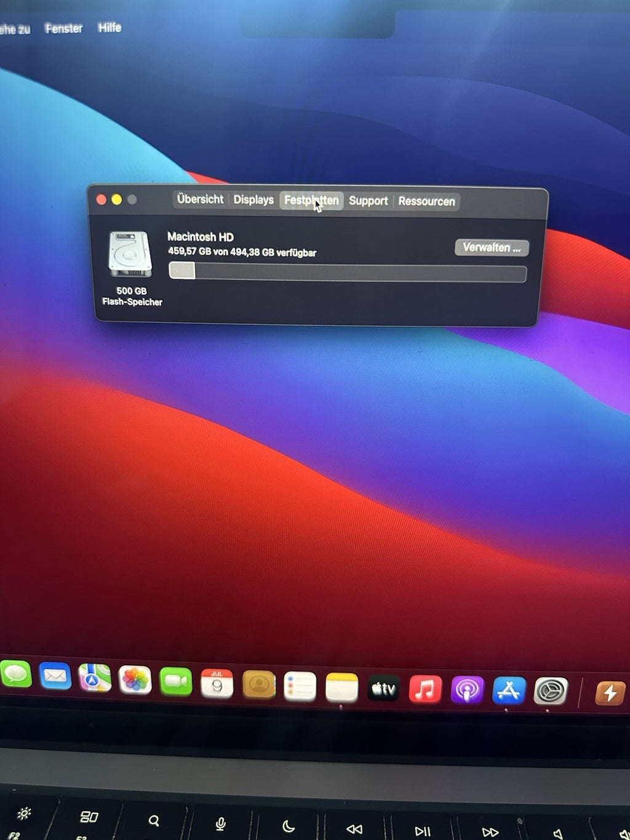This screenshot has width=630, height=840.
Task: Click the Macintosh HD name text
Action: tap(201, 237)
